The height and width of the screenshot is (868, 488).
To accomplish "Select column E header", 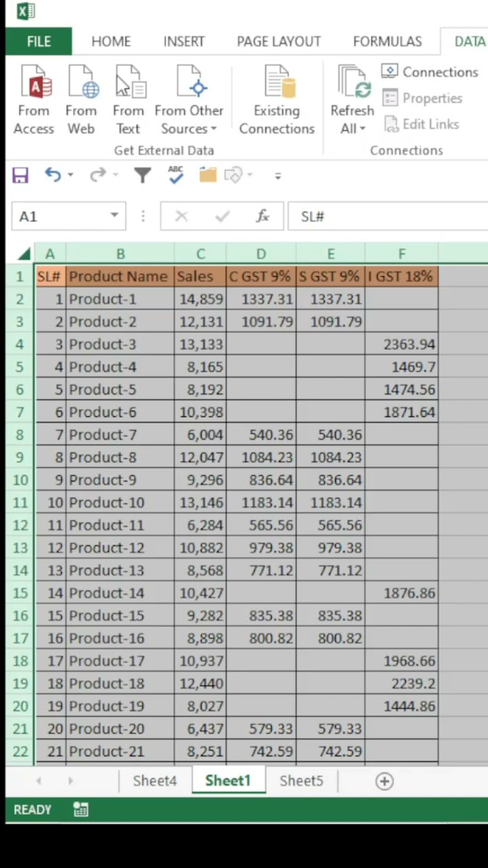I will coord(331,254).
